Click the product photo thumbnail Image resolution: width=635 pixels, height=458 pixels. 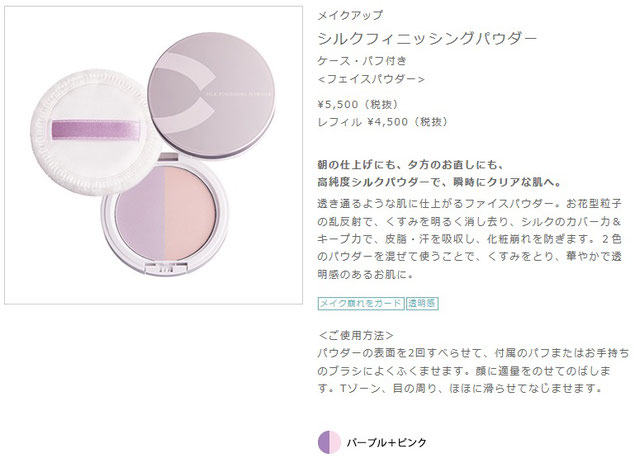tap(153, 155)
